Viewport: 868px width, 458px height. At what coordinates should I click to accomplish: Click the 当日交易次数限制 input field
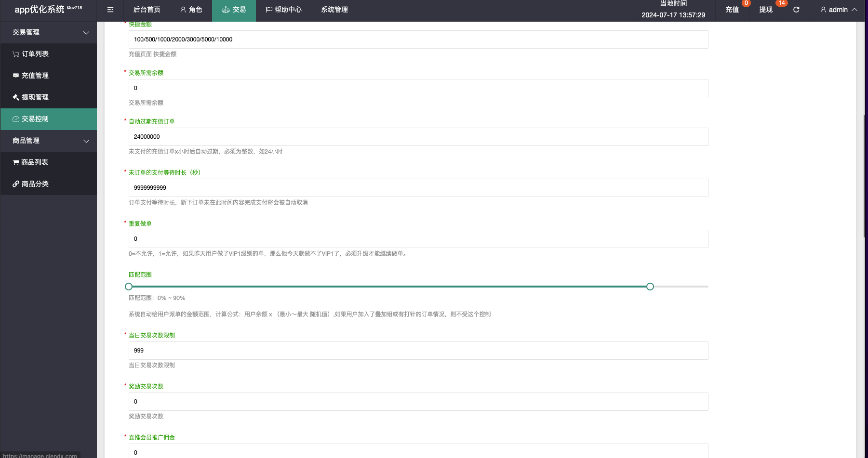418,351
